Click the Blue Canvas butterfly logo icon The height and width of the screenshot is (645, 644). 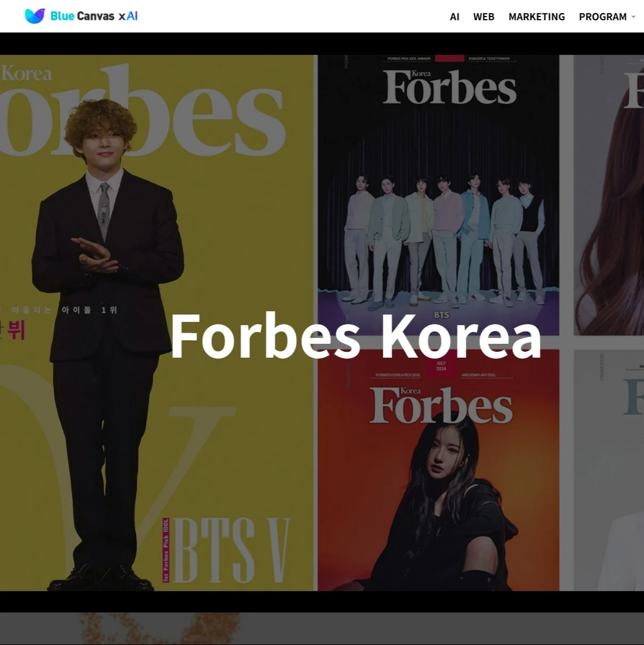35,16
